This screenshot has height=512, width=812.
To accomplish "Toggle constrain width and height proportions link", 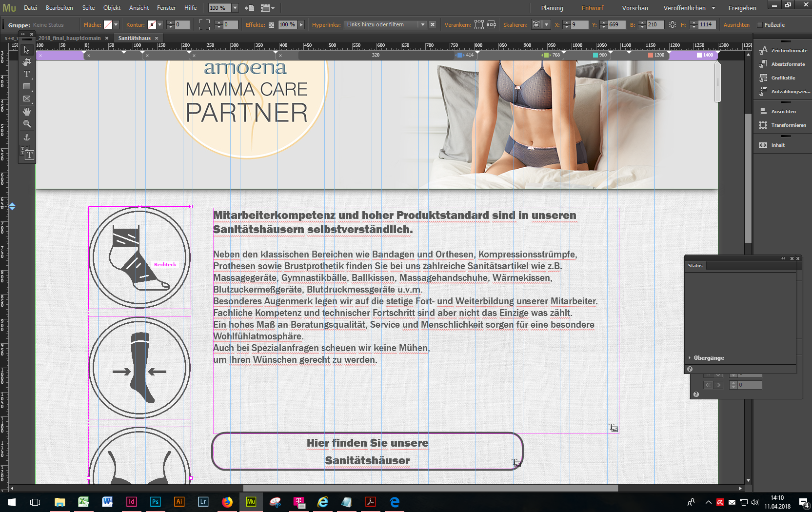I will click(673, 24).
